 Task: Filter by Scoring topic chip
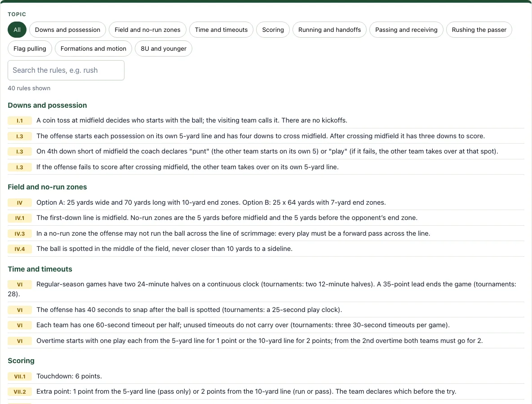click(x=273, y=30)
